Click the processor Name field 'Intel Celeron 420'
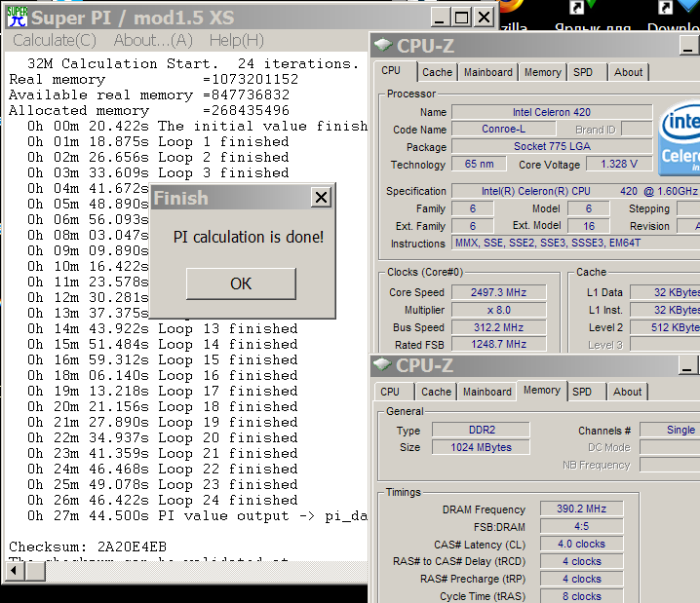This screenshot has width=700, height=603. 552,112
